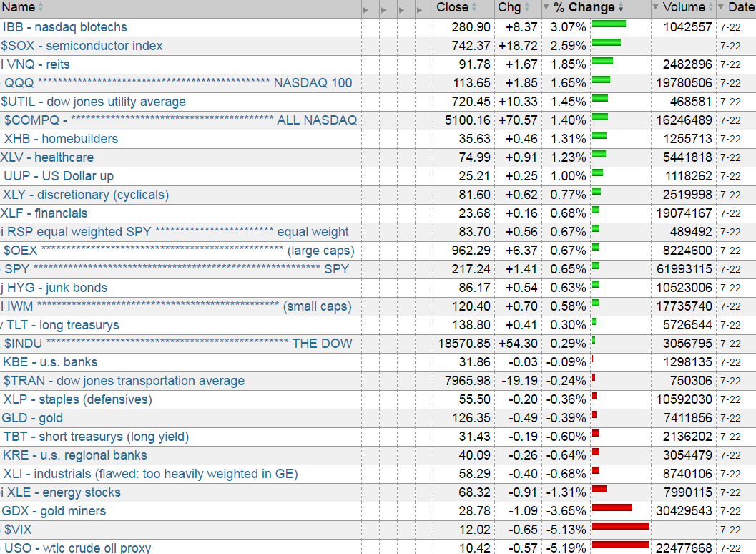
Task: Click the IBB close value 280.90
Action: click(x=471, y=27)
